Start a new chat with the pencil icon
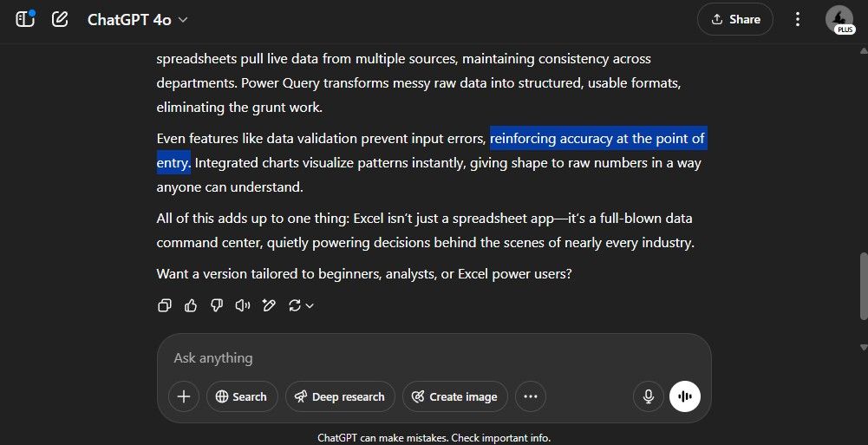 [x=60, y=19]
